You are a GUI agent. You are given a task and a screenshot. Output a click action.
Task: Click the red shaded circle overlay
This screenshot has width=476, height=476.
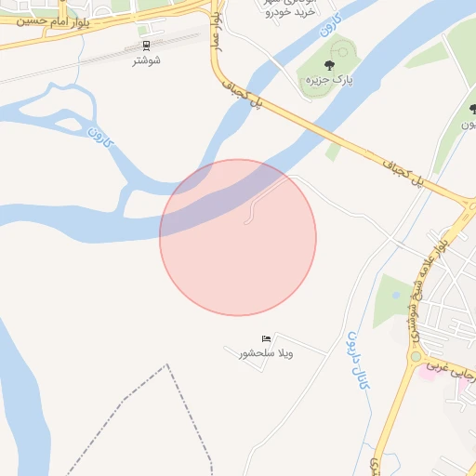coord(238,238)
